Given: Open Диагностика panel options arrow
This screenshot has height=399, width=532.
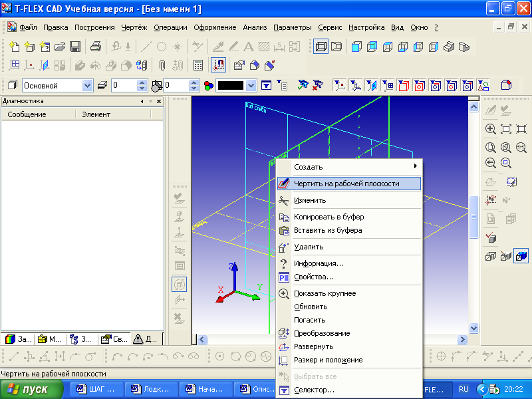Looking at the screenshot, I should (x=150, y=101).
